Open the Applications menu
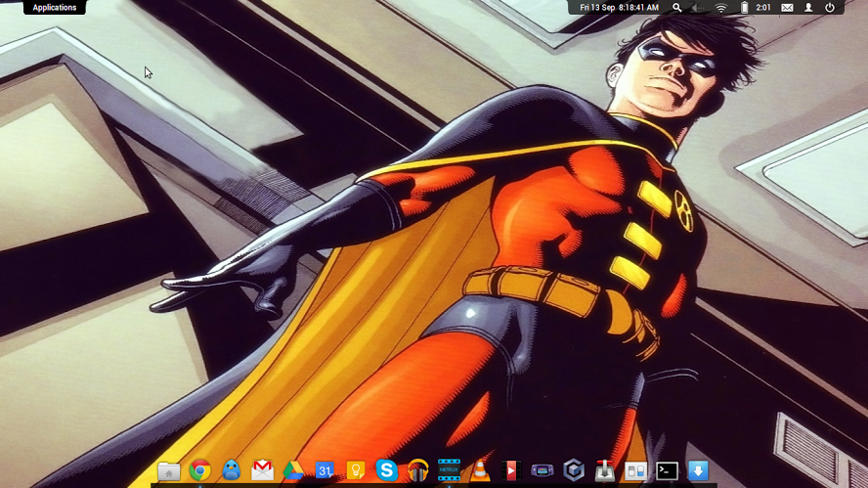This screenshot has height=488, width=868. point(55,7)
